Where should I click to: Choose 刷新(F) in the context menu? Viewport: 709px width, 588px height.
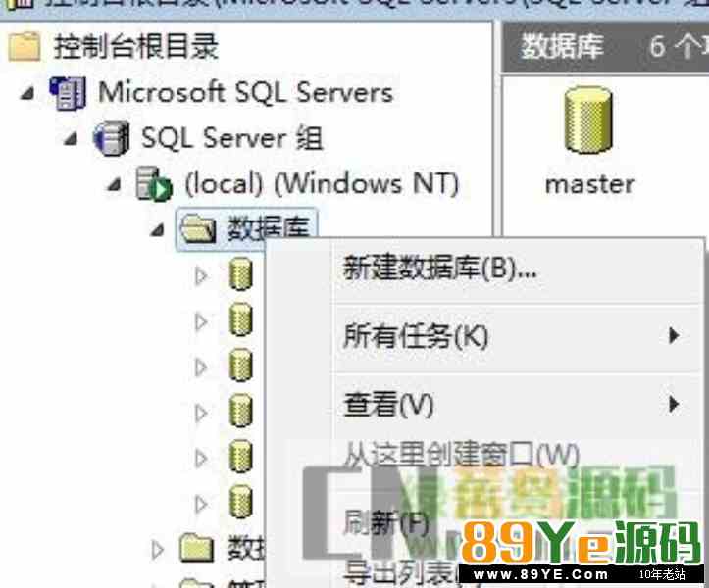(x=385, y=523)
